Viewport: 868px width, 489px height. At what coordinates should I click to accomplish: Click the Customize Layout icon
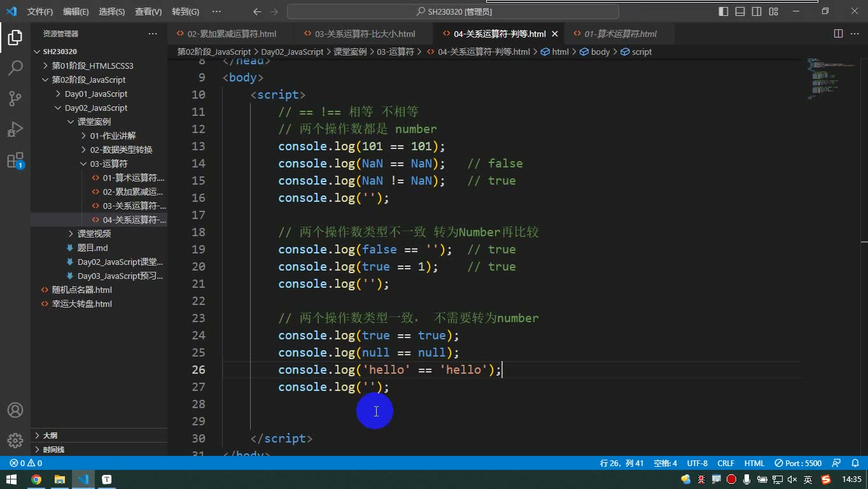tap(773, 11)
